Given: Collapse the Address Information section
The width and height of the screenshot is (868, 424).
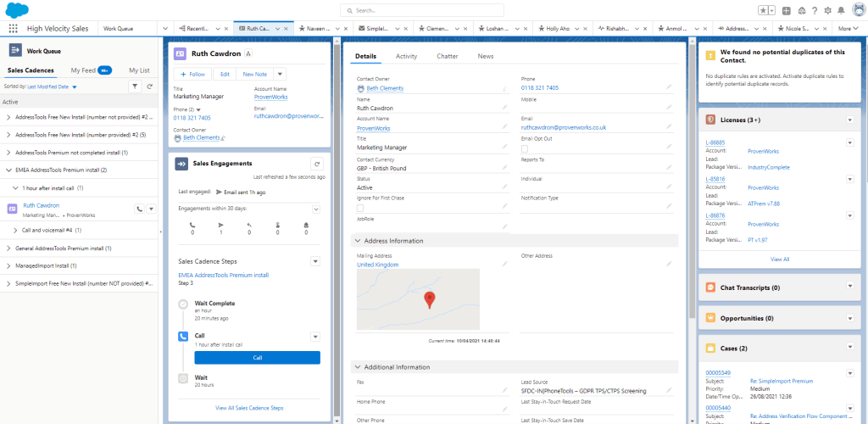Looking at the screenshot, I should coord(359,241).
